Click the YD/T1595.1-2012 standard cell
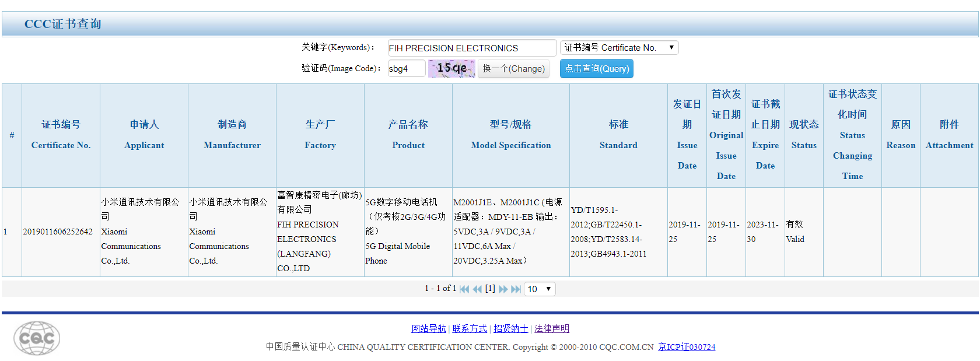 618,232
